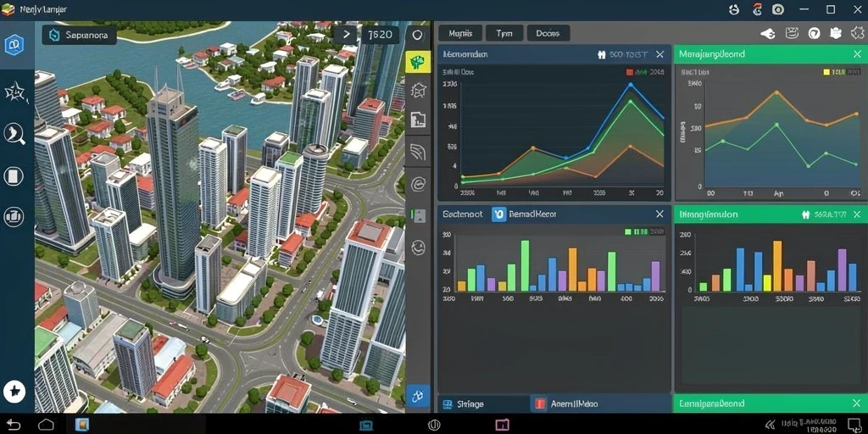Viewport: 868px width, 434px height.
Task: Click the Majniis tab button
Action: pos(460,33)
